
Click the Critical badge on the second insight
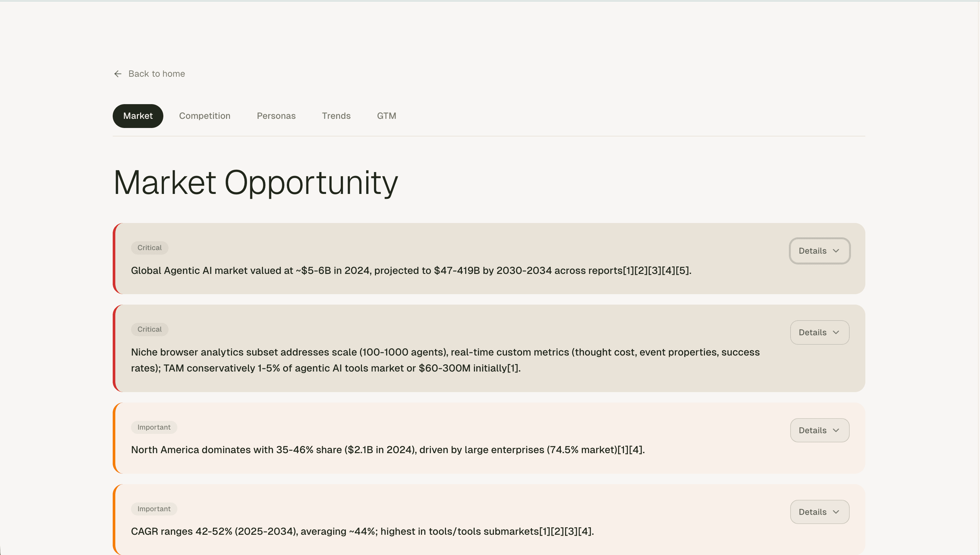(149, 329)
